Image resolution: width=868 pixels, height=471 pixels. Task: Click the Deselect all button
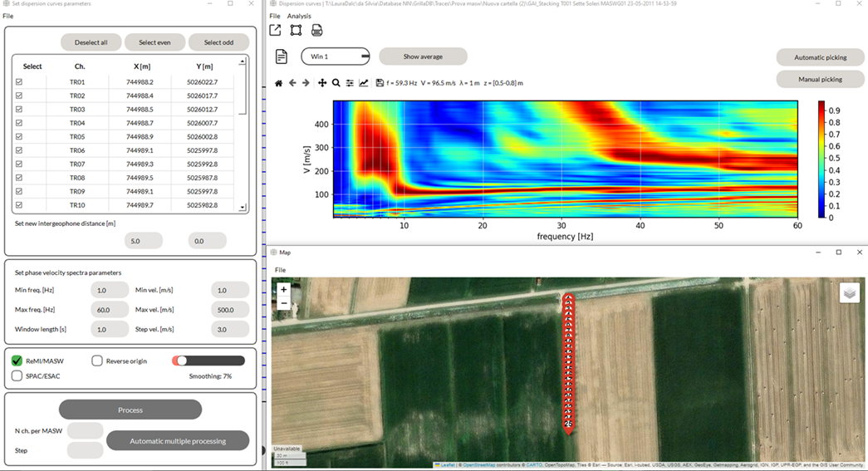pyautogui.click(x=91, y=42)
